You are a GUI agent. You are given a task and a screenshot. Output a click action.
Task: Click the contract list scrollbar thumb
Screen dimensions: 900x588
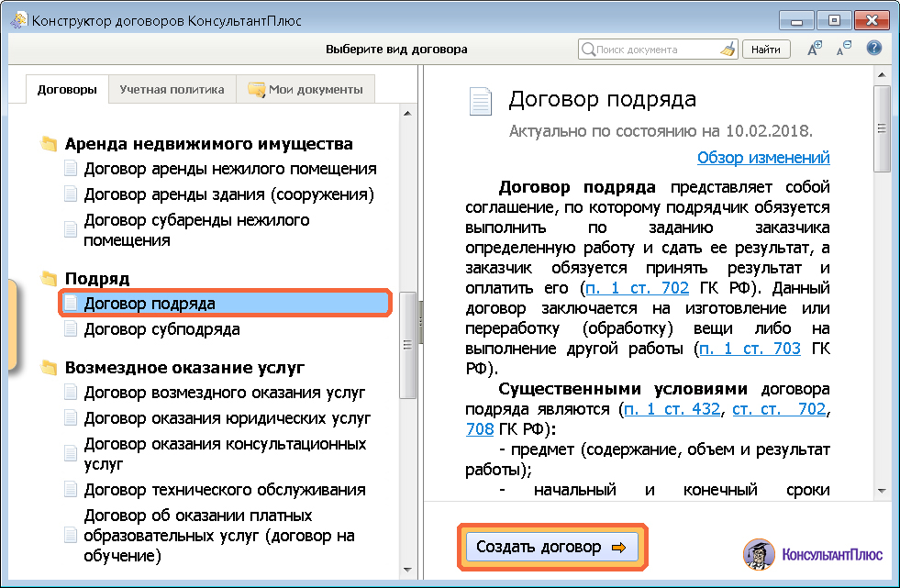point(407,345)
